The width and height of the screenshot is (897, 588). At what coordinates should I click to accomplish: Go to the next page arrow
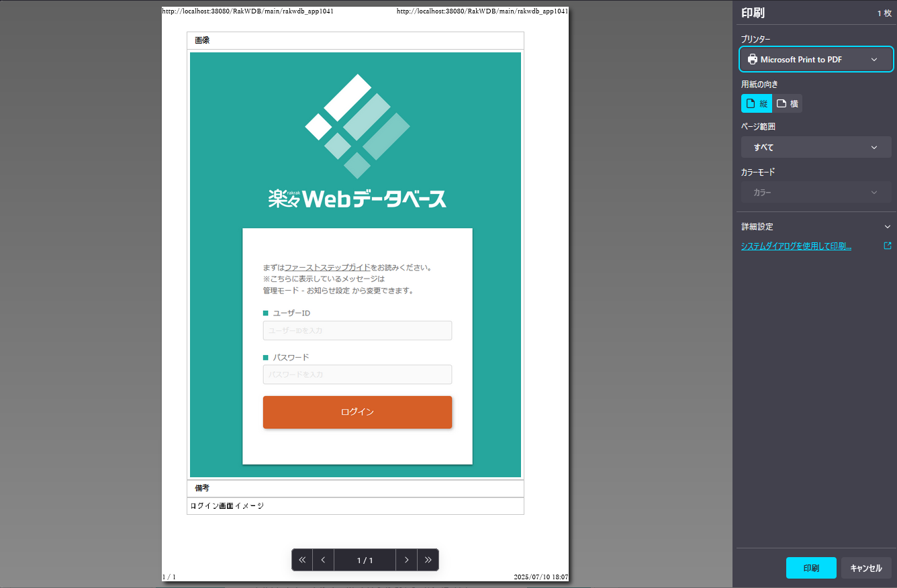406,559
